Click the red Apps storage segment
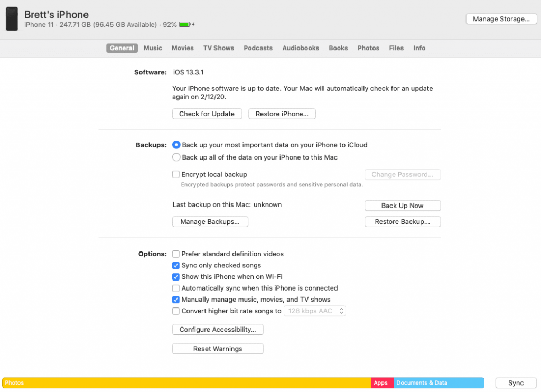541x392 pixels. pyautogui.click(x=383, y=382)
